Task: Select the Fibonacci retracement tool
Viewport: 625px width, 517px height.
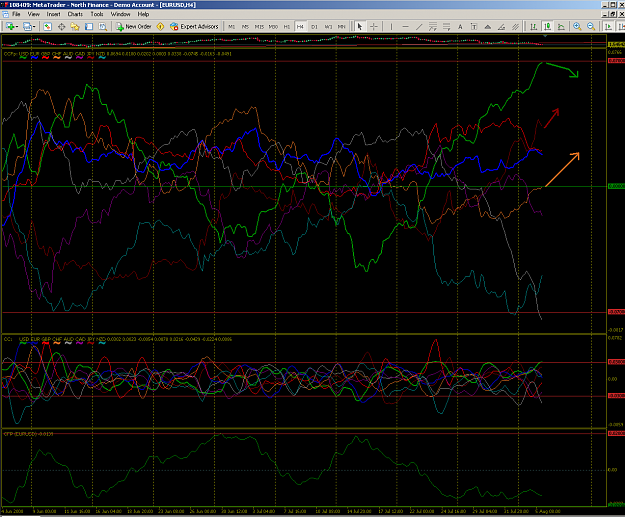Action: tap(446, 26)
